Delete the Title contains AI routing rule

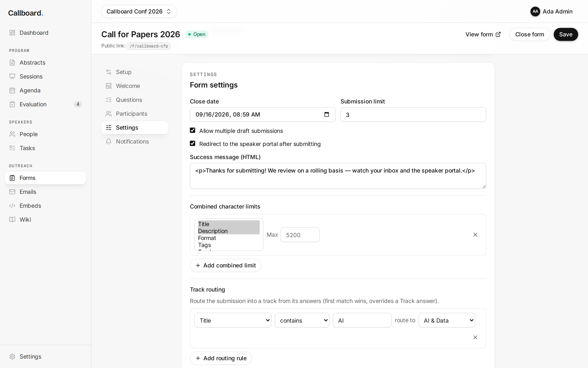475,337
